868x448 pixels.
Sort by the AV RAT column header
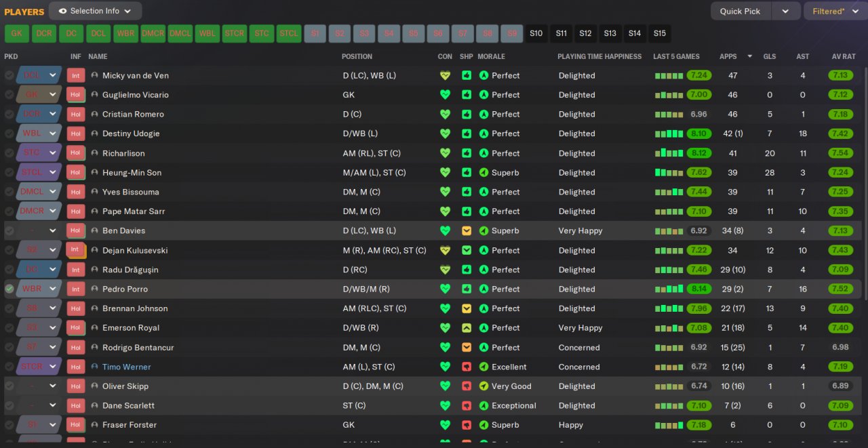pyautogui.click(x=844, y=56)
